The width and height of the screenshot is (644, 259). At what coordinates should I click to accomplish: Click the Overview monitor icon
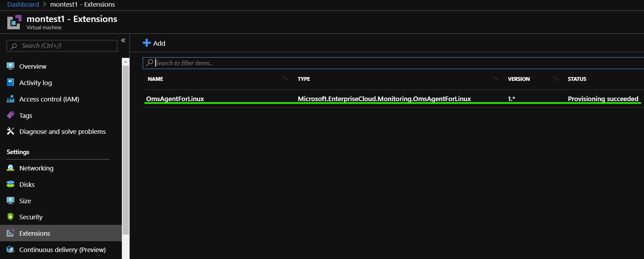pos(10,66)
